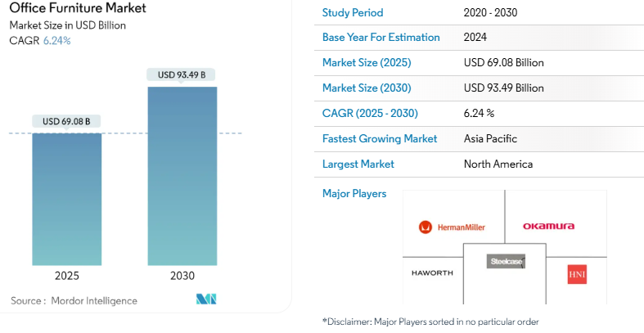Viewport: 644px width, 333px height.
Task: Click Market Size in USD Billion subtitle
Action: click(x=68, y=25)
